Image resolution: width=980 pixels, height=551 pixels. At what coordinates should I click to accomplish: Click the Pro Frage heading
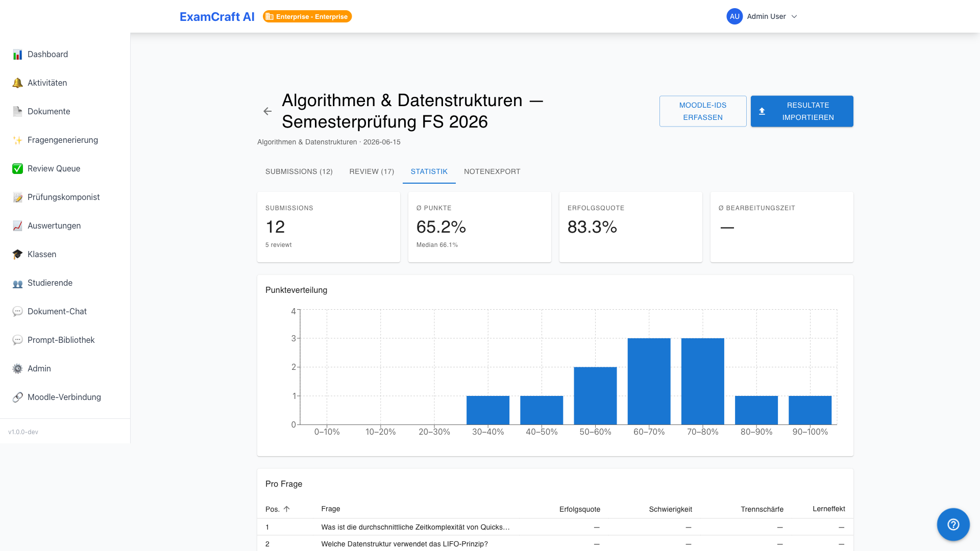[284, 484]
